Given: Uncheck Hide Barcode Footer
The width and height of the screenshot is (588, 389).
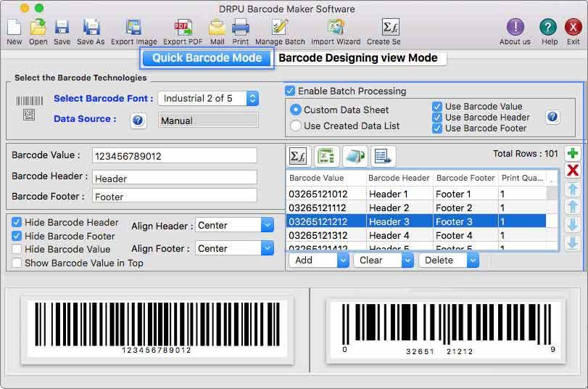Looking at the screenshot, I should 17,236.
